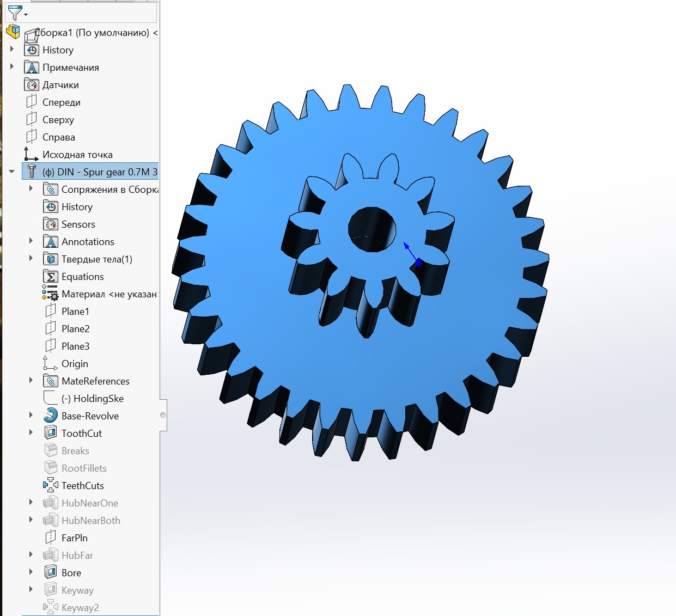This screenshot has height=616, width=676.
Task: Click the Plane1 plane icon
Action: click(x=51, y=311)
